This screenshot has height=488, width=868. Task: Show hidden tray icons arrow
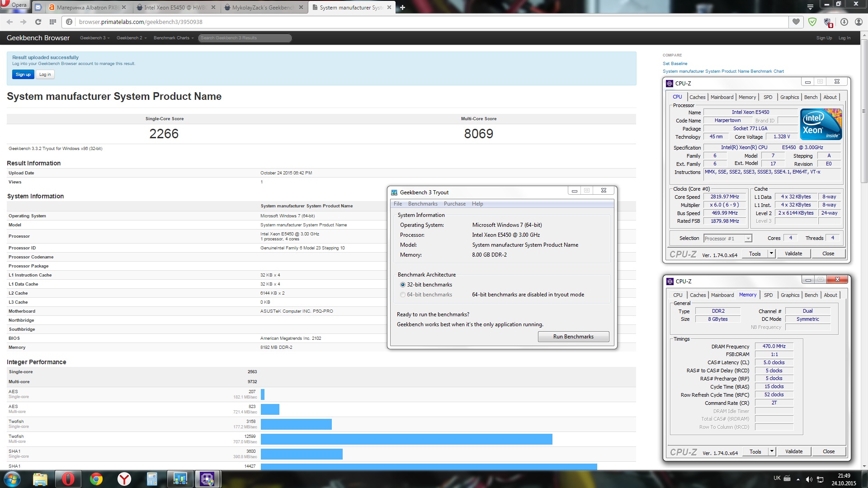(x=798, y=479)
